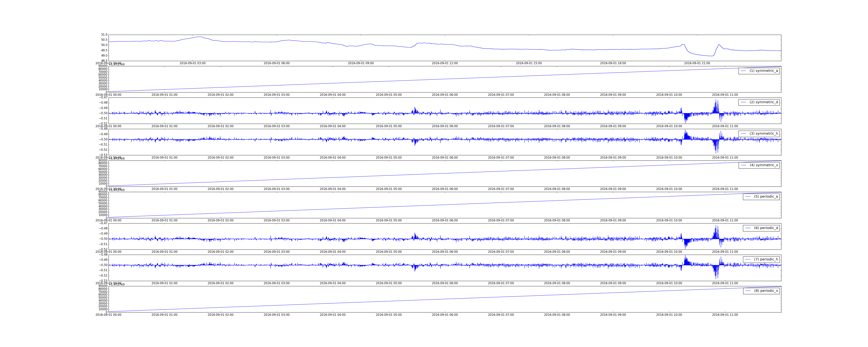Image resolution: width=868 pixels, height=347 pixels.
Task: Click the (3) symmetric_h legend label
Action: [x=763, y=134]
